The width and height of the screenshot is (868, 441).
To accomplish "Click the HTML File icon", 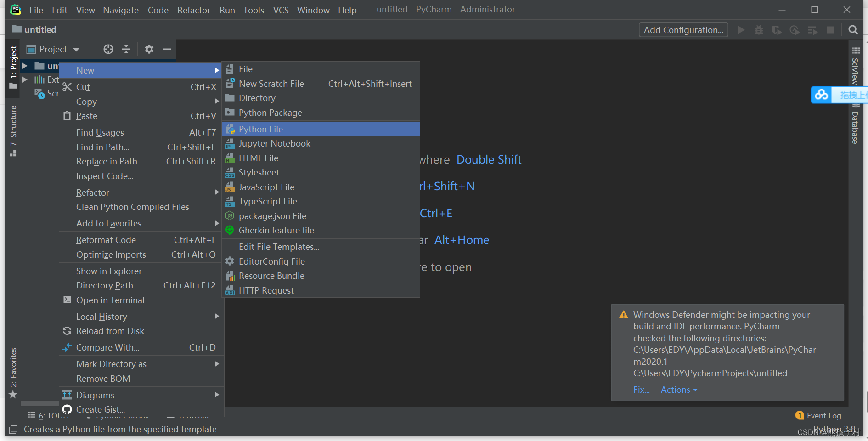I will 230,158.
